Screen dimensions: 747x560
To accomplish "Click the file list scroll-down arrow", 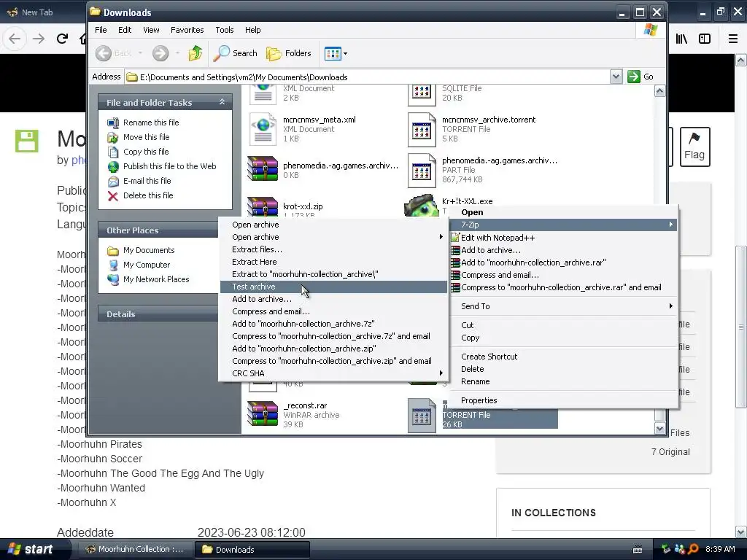I will tap(659, 428).
